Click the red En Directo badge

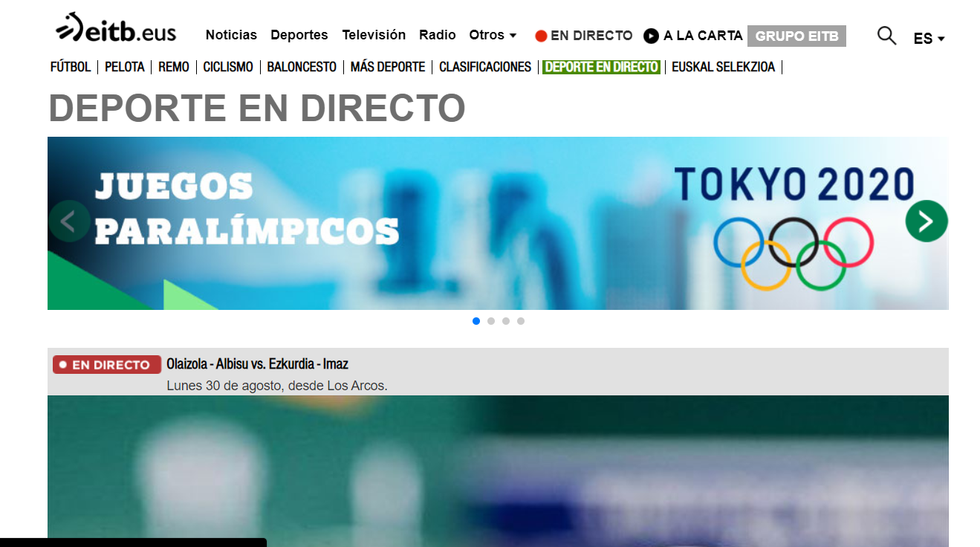pos(107,365)
